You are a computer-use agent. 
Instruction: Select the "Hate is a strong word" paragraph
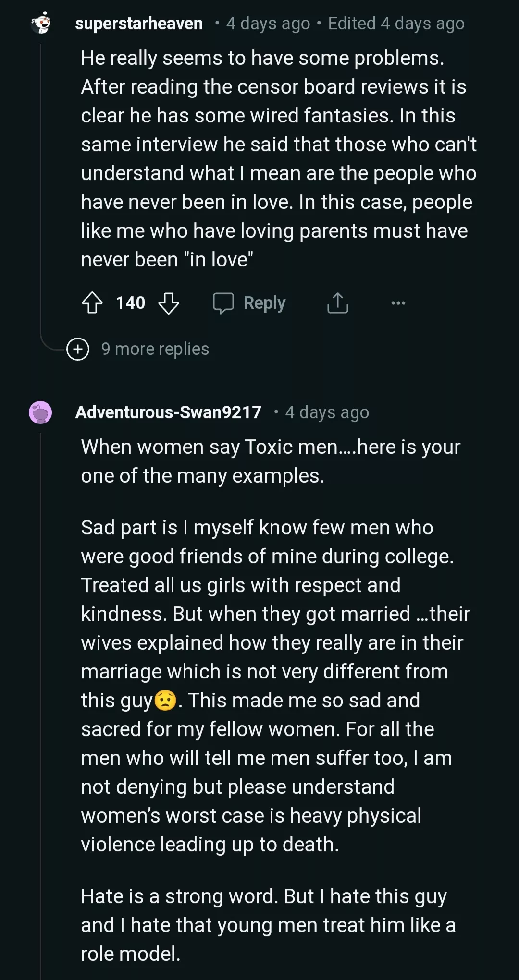click(x=268, y=925)
